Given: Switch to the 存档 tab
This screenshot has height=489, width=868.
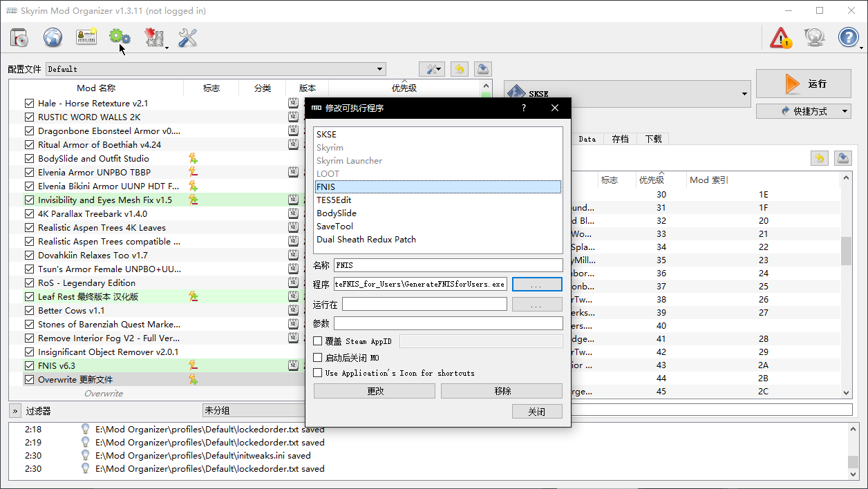Looking at the screenshot, I should pyautogui.click(x=621, y=139).
